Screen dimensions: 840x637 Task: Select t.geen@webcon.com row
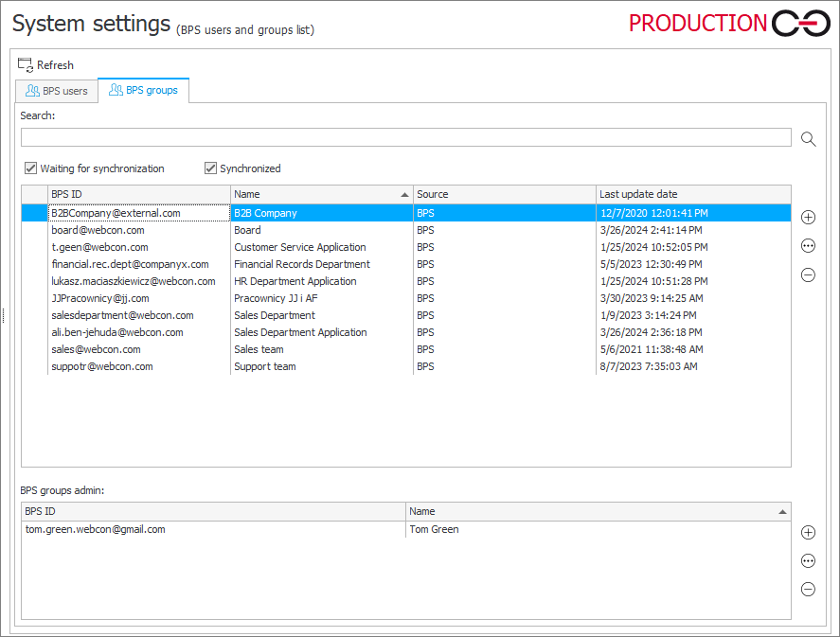click(x=406, y=247)
